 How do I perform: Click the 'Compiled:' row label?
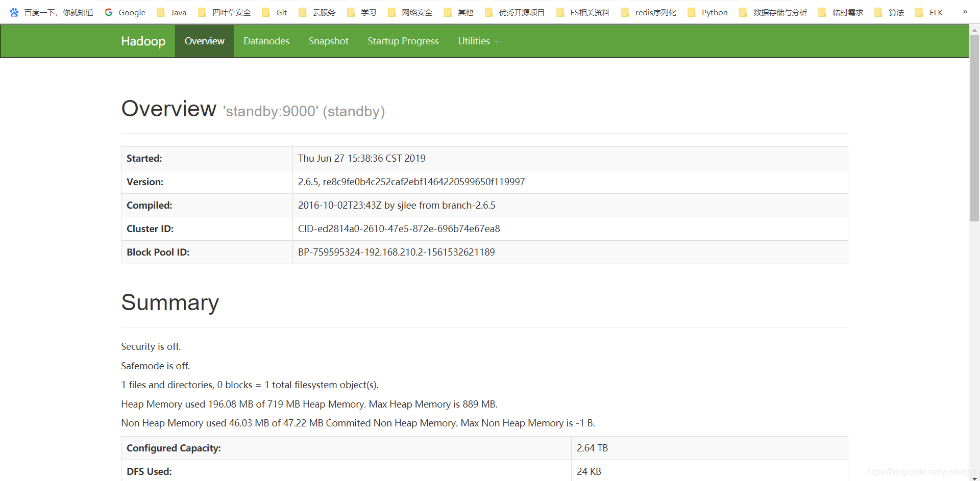[150, 205]
